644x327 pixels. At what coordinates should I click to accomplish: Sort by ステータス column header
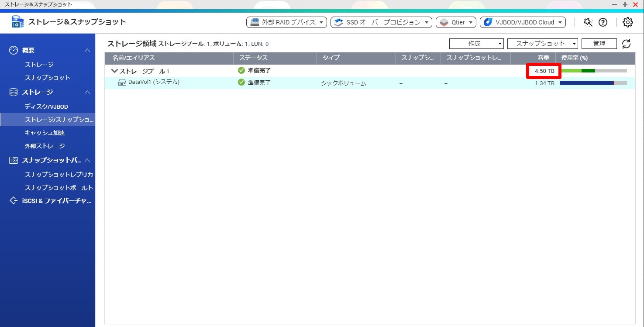point(275,58)
